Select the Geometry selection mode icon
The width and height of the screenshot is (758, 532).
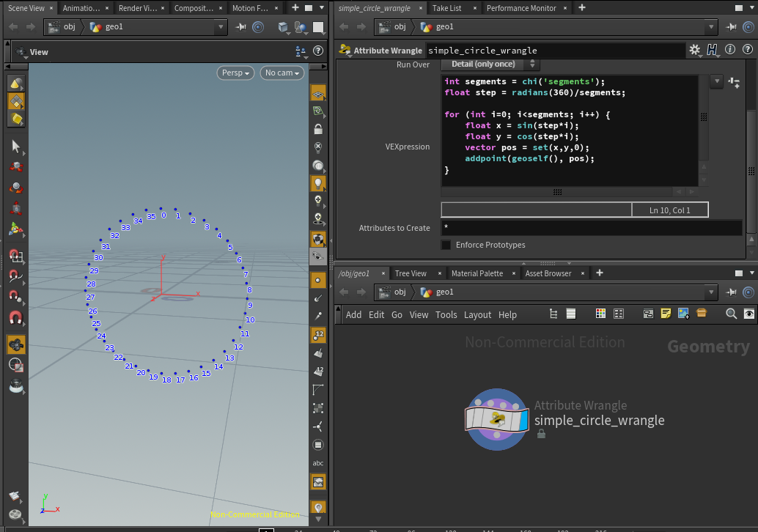coord(16,101)
